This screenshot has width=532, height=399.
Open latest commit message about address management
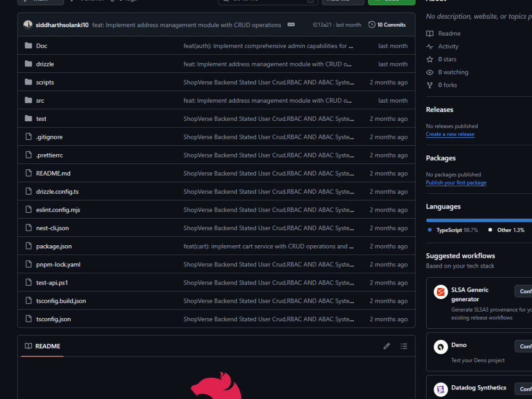click(187, 25)
